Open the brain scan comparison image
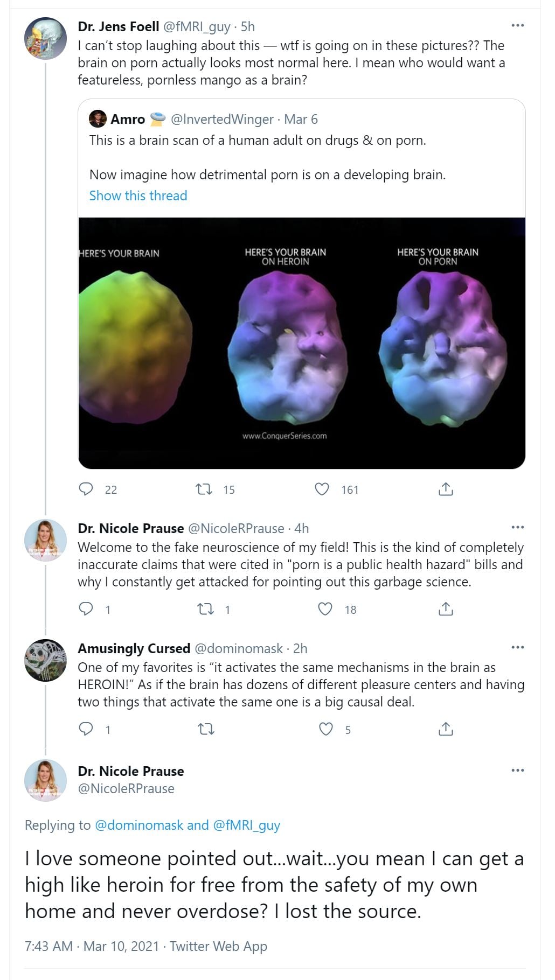 (x=302, y=343)
